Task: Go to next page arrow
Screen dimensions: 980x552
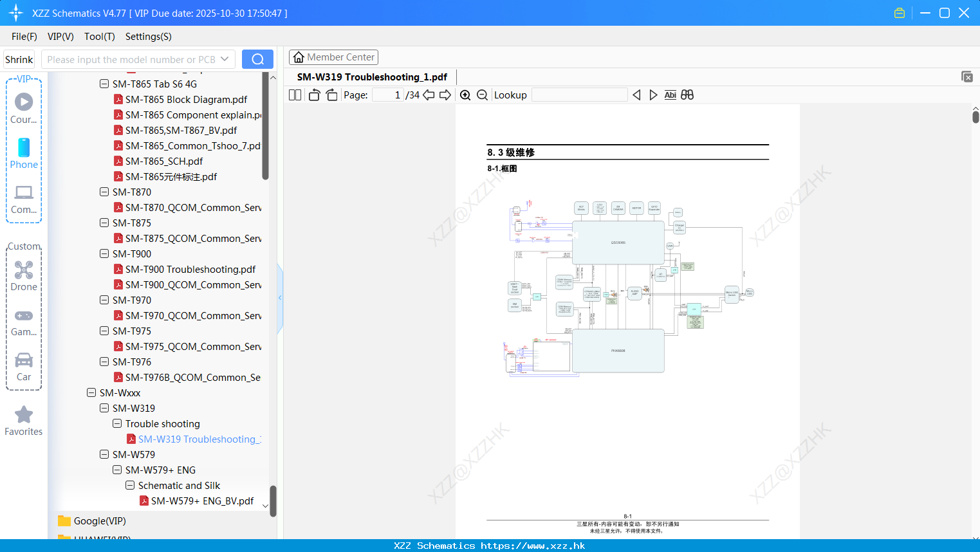Action: pyautogui.click(x=445, y=95)
